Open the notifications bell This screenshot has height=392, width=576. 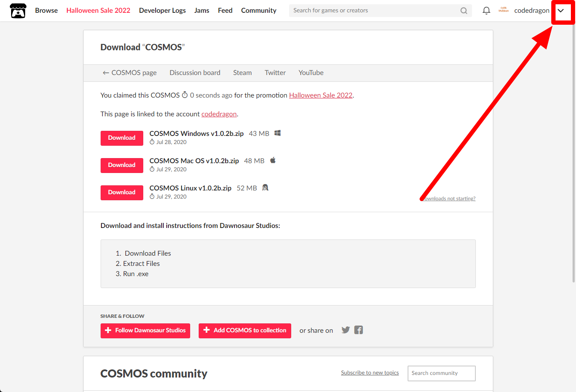(486, 11)
